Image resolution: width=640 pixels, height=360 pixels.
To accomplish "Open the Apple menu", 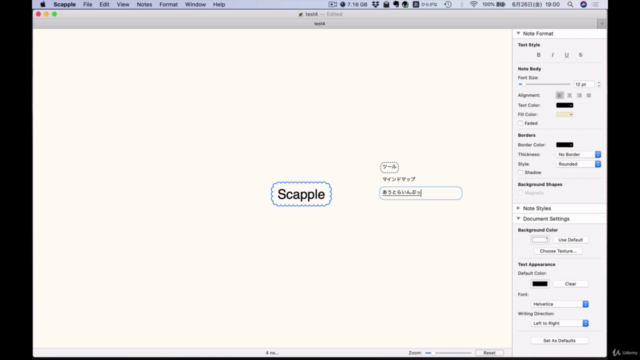I will tap(43, 4).
